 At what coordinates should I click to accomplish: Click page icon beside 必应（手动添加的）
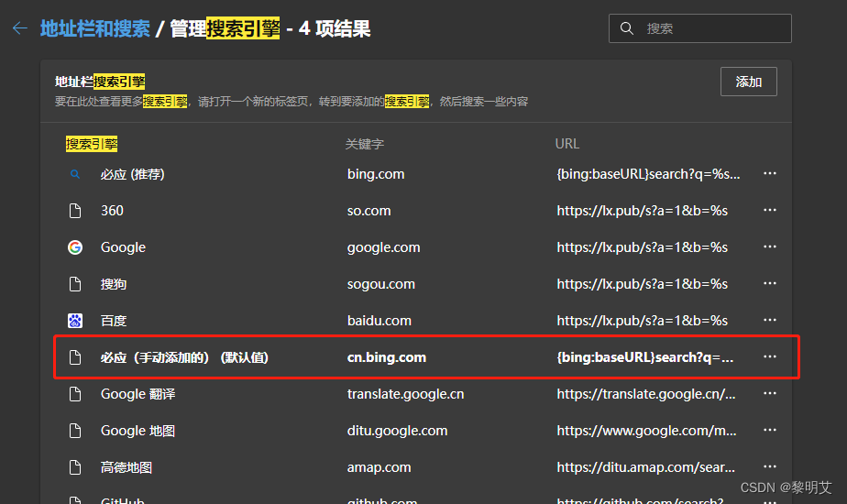75,357
